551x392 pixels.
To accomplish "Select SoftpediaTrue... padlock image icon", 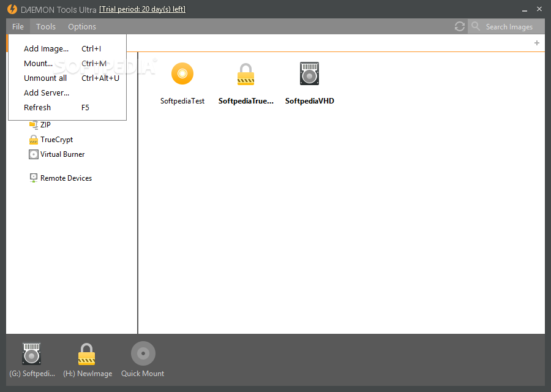I will coord(246,74).
